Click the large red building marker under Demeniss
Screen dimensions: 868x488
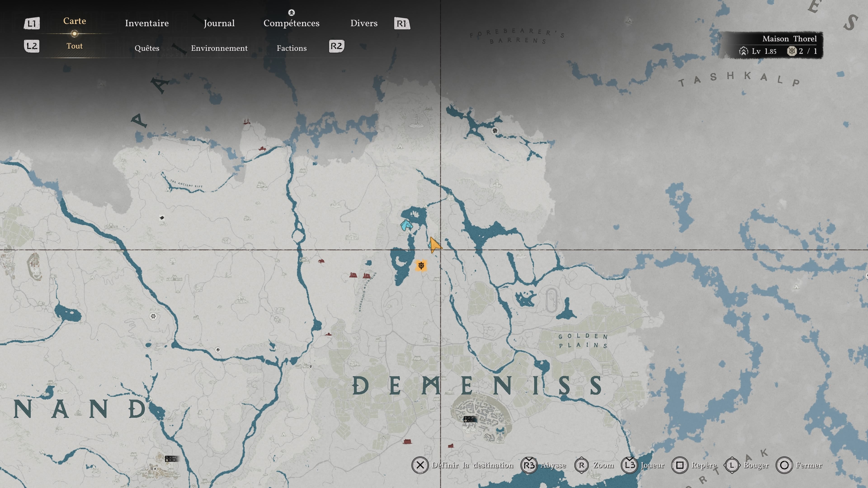point(407,441)
